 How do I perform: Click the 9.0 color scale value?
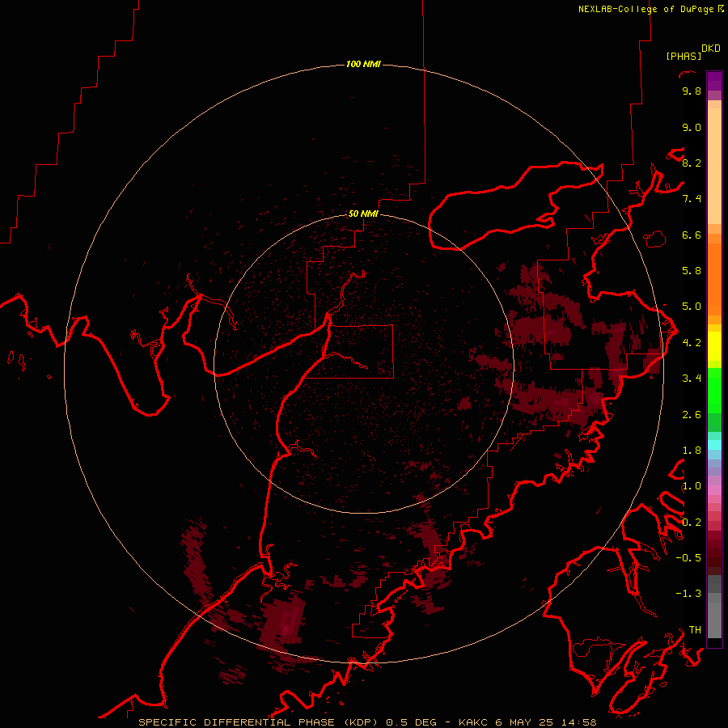(692, 127)
